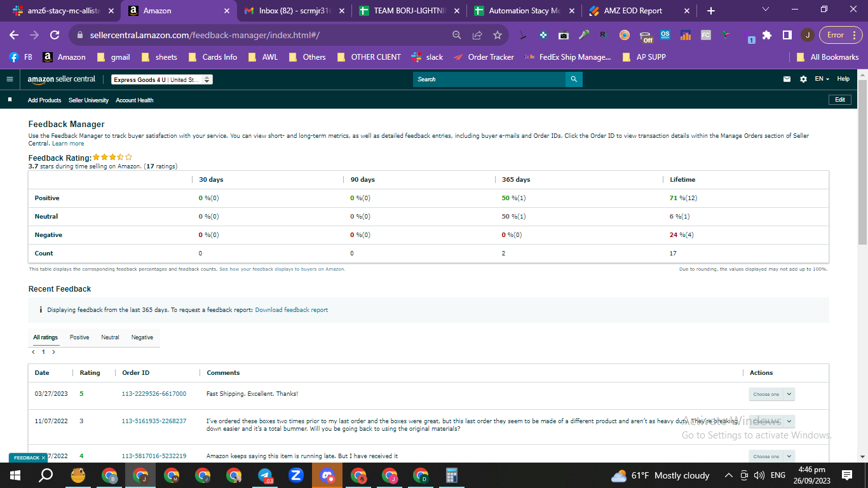The width and height of the screenshot is (868, 488).
Task: Toggle the Chrome side panel icon
Action: tap(787, 35)
